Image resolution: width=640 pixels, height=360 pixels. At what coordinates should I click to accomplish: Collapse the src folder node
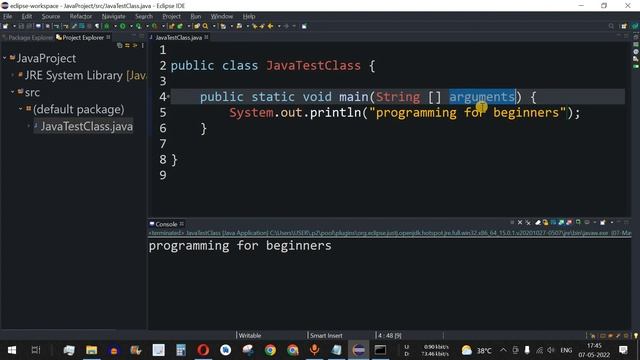[x=13, y=92]
